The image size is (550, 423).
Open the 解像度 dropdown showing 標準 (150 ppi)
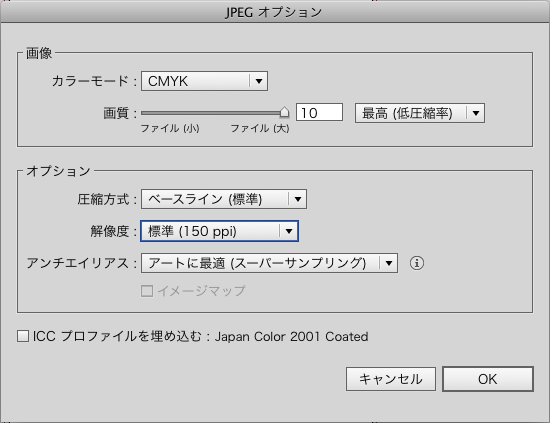click(220, 231)
